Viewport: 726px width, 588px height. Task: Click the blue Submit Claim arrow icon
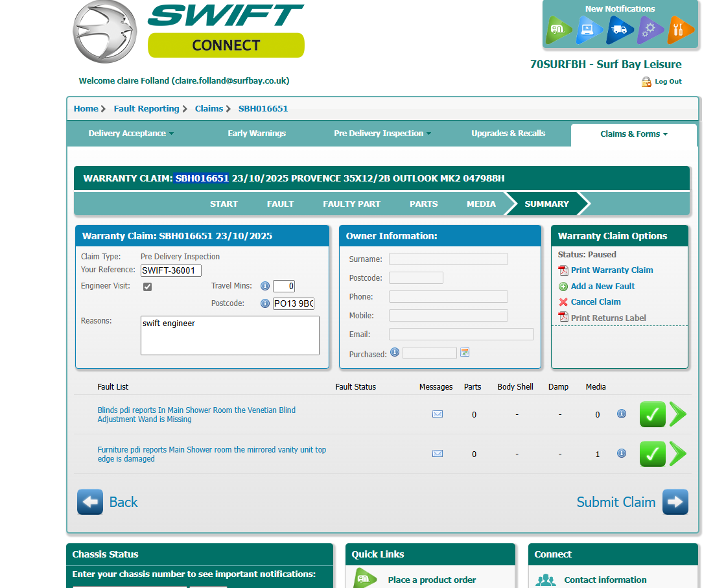point(675,502)
